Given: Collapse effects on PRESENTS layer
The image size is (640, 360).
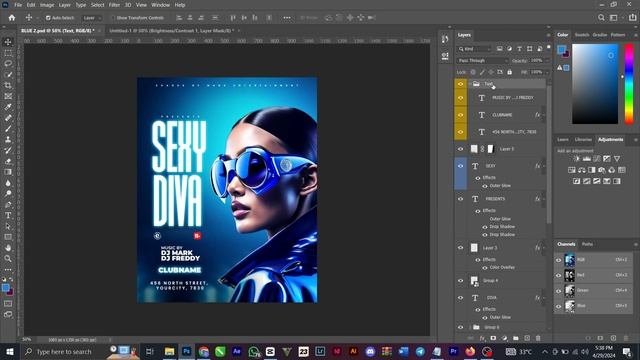Looking at the screenshot, I should tap(543, 199).
